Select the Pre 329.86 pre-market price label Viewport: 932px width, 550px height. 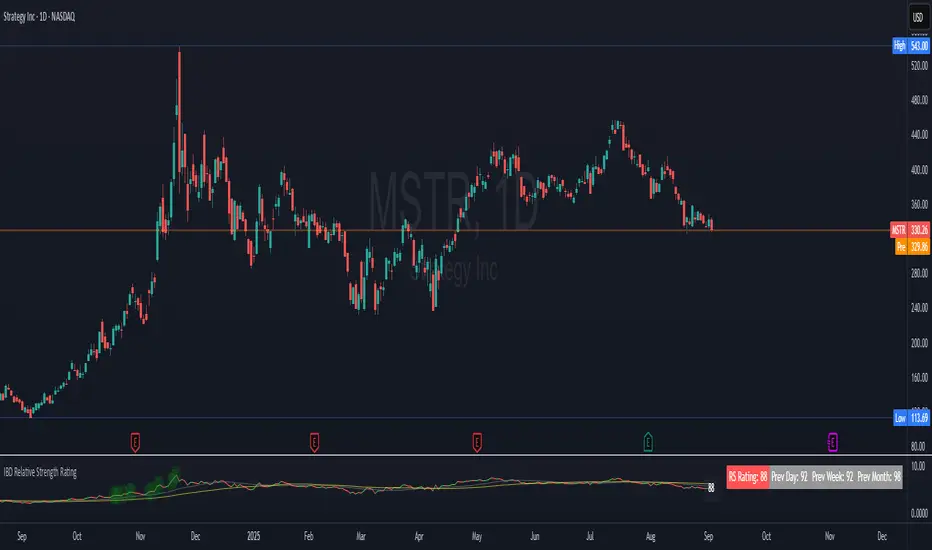tap(912, 247)
